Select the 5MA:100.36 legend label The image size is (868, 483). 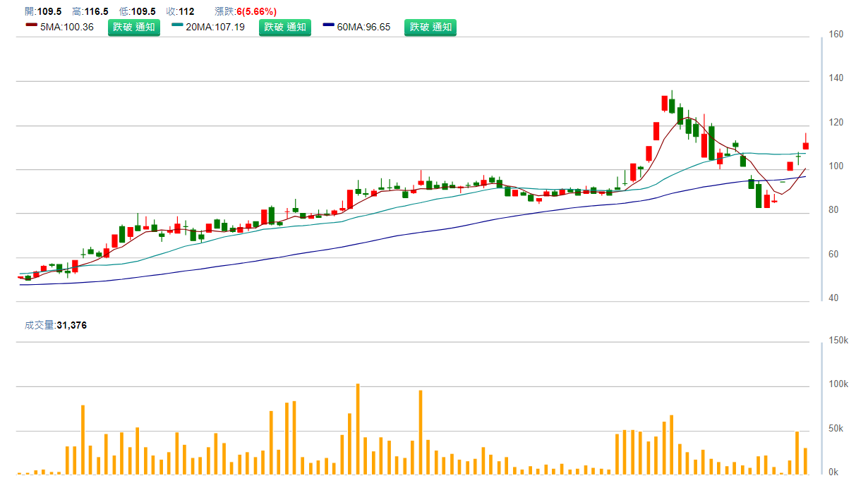click(x=67, y=27)
